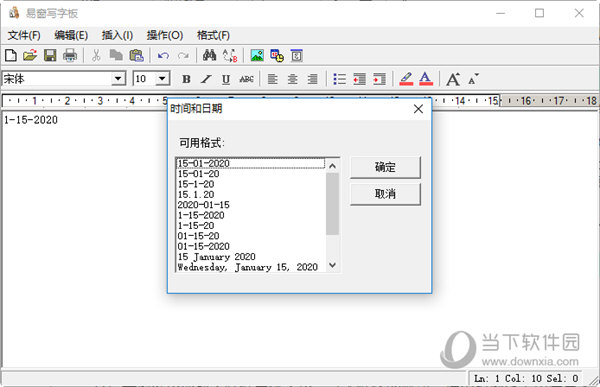Click format list scroll down arrow
This screenshot has height=387, width=600.
(333, 265)
